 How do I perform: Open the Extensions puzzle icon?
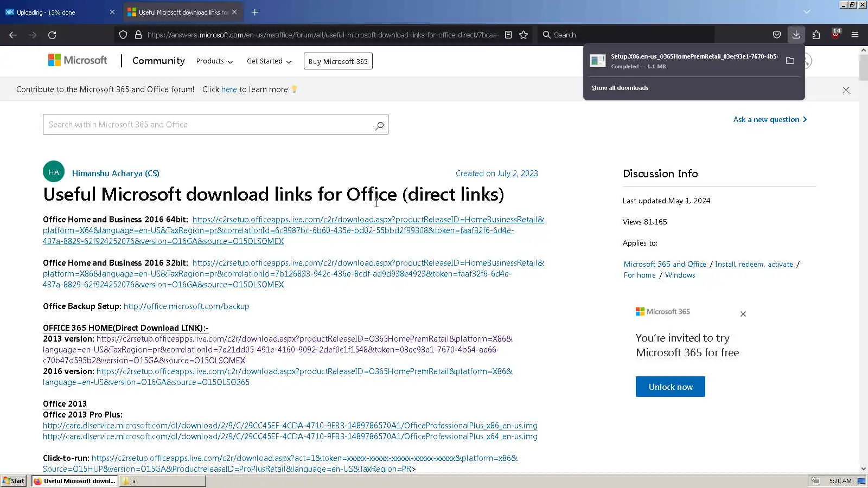[816, 35]
